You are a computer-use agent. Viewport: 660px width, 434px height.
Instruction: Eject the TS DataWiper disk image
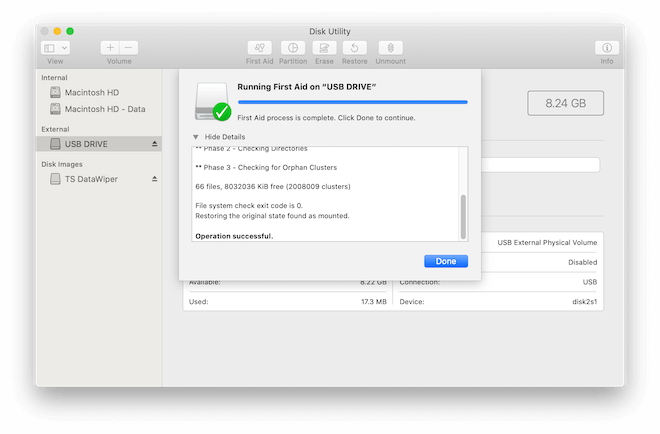coord(154,179)
